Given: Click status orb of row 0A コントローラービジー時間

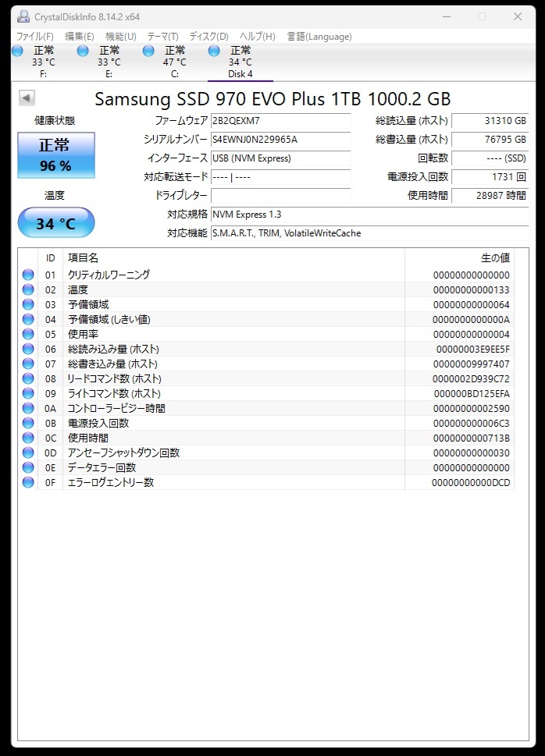Looking at the screenshot, I should pyautogui.click(x=28, y=408).
